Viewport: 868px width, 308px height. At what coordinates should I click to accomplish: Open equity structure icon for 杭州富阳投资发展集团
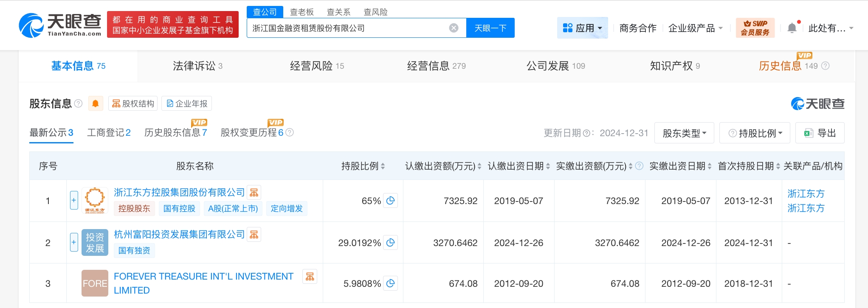(x=254, y=234)
